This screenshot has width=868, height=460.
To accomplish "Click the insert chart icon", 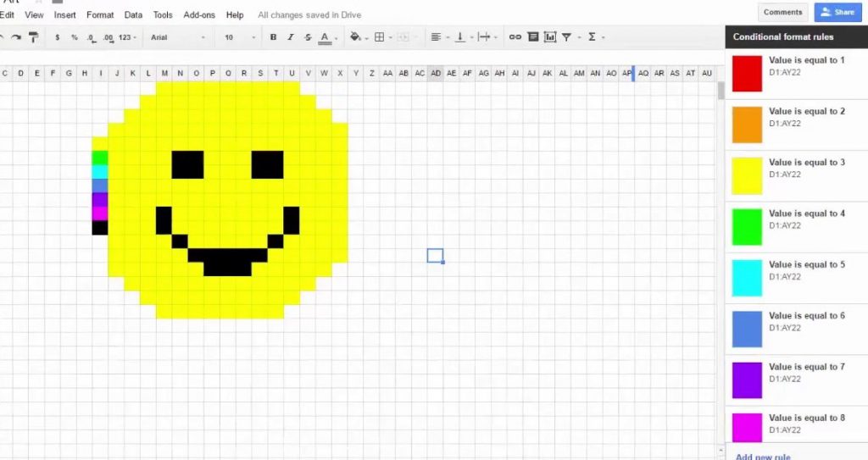I will tap(550, 37).
